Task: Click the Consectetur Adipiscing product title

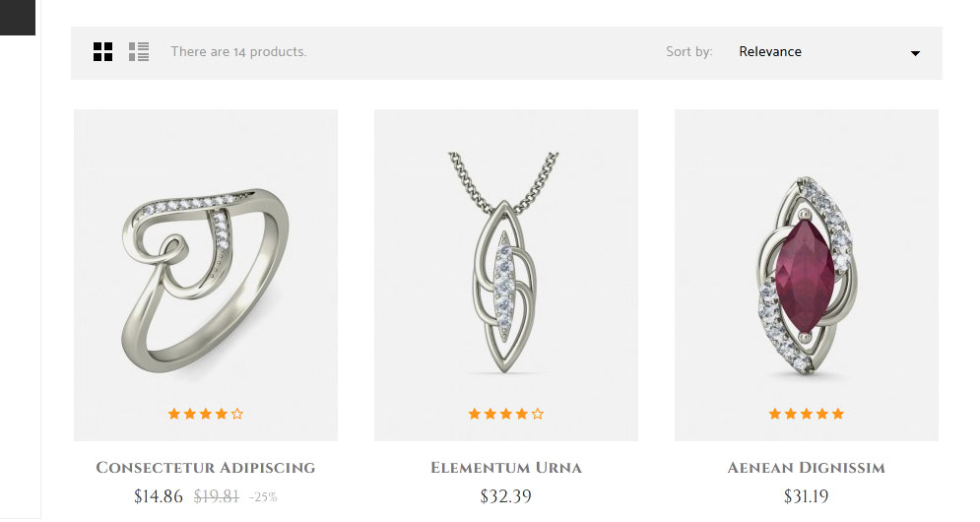Action: click(206, 468)
